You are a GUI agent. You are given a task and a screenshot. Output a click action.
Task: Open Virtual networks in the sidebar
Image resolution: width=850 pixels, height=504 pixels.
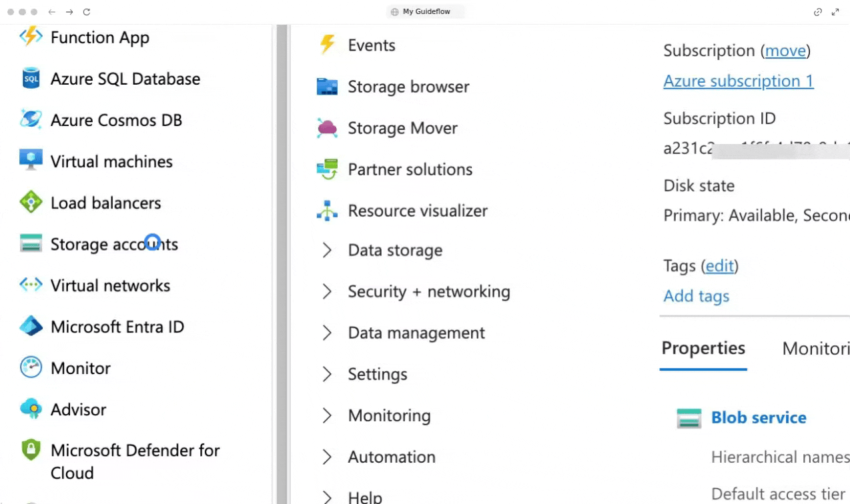point(110,285)
